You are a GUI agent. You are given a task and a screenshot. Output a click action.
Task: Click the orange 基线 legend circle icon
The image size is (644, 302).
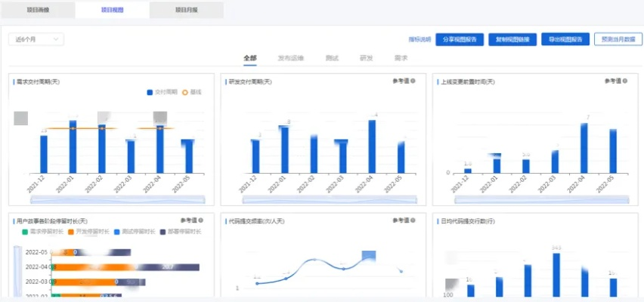(185, 92)
